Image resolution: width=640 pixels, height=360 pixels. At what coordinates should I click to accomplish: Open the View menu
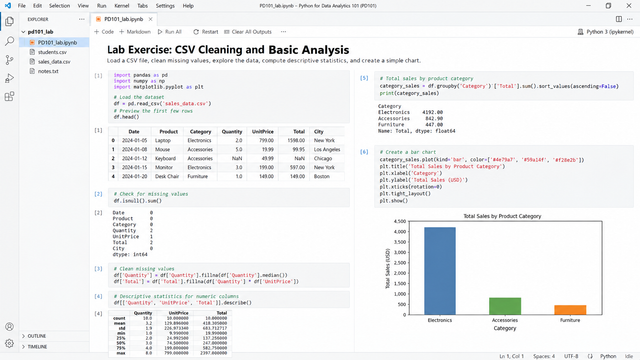[83, 6]
